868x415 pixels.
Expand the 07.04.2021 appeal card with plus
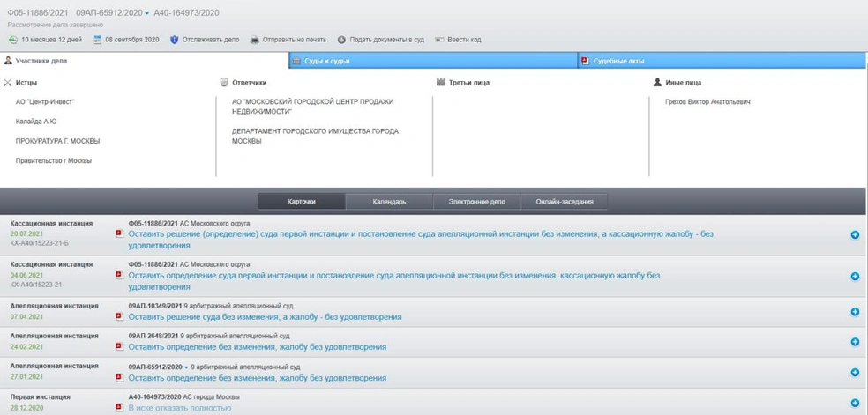click(855, 312)
